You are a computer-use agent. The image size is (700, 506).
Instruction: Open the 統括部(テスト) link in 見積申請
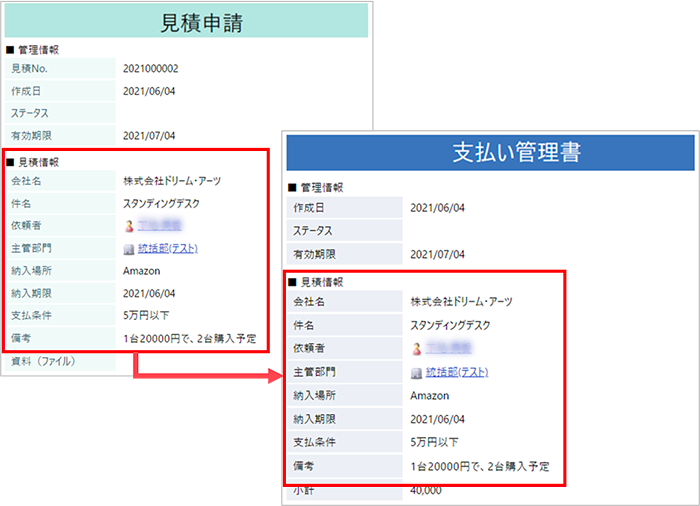(168, 248)
